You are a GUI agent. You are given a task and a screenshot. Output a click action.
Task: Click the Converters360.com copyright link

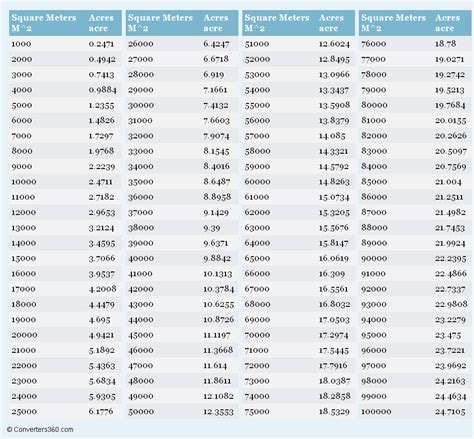40,429
